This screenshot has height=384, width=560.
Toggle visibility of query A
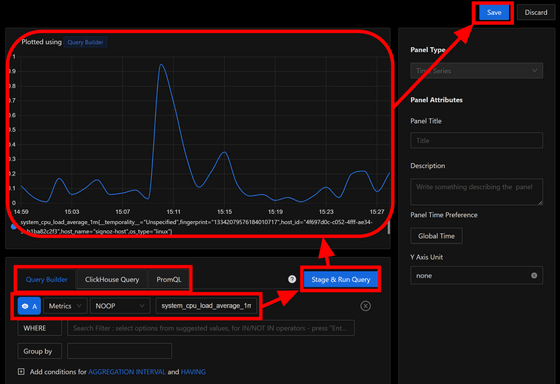[29, 306]
